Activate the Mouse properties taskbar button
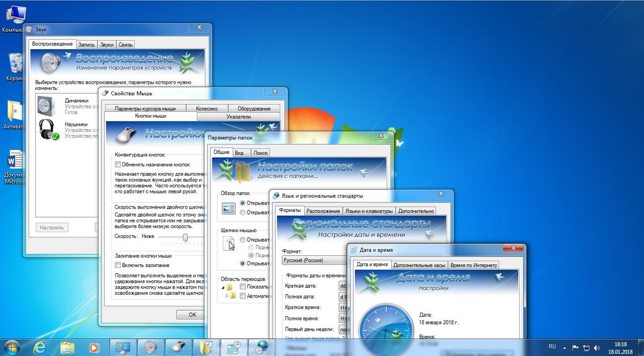 click(x=178, y=348)
